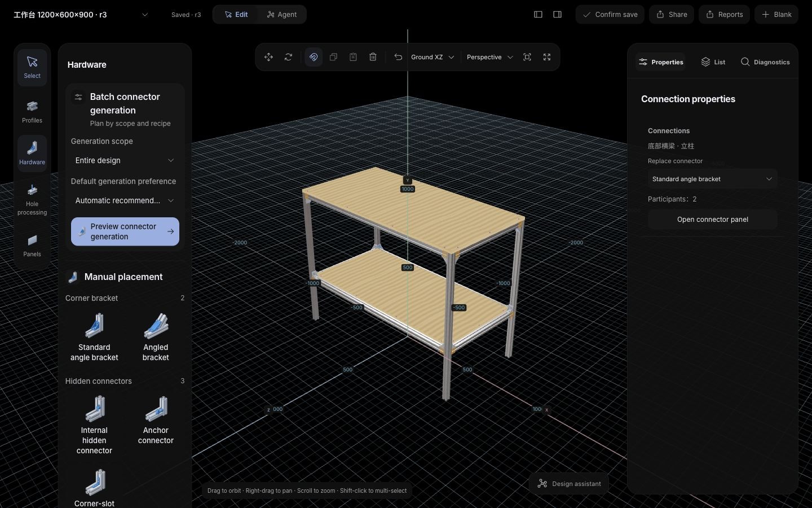Open Hole processing tool
The height and width of the screenshot is (508, 812).
(32, 200)
